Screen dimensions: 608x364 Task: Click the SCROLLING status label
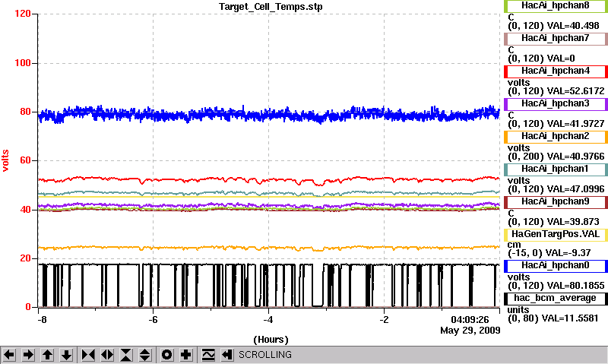point(265,355)
